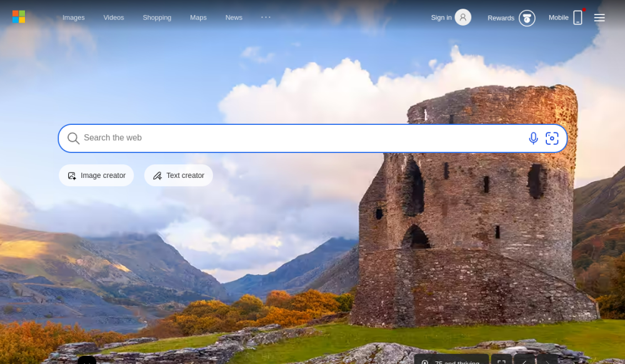Image resolution: width=625 pixels, height=364 pixels.
Task: Open the Rewards link
Action: (x=501, y=18)
